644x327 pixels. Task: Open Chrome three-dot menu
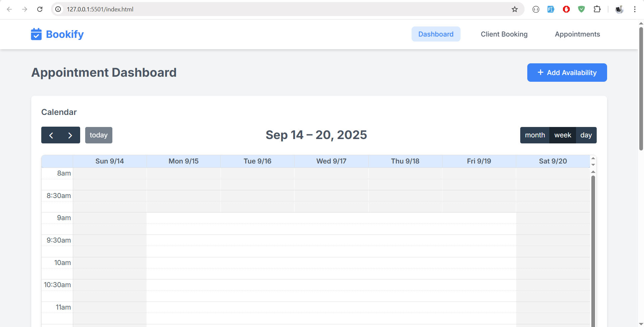(635, 9)
